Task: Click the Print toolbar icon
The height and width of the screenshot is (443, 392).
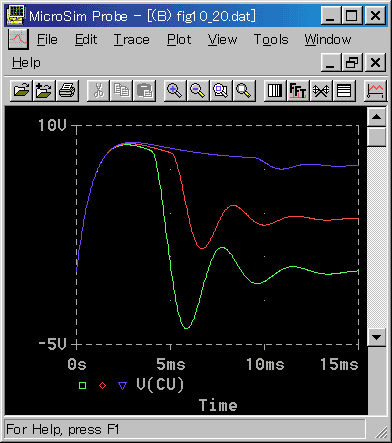Action: (x=67, y=90)
